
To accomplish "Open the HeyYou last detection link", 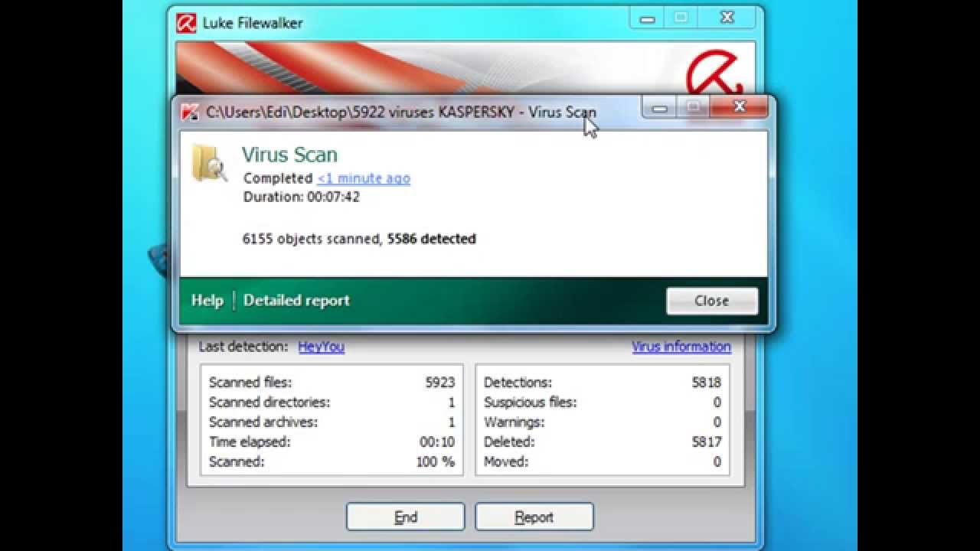I will pyautogui.click(x=322, y=347).
